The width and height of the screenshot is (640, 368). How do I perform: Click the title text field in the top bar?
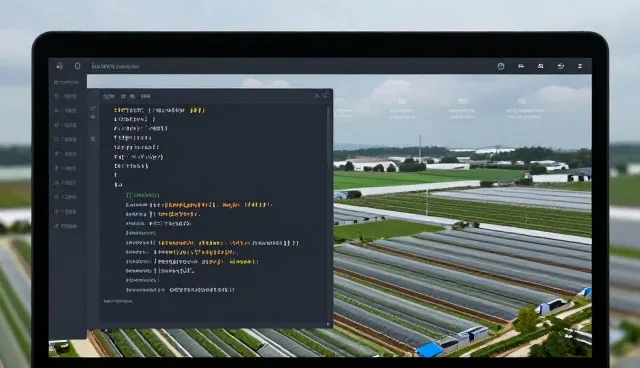(116, 66)
